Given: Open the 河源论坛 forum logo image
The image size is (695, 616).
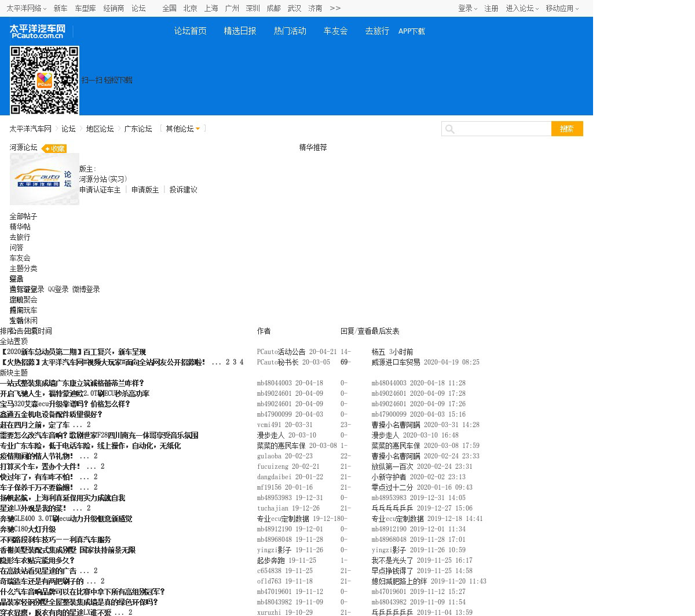Looking at the screenshot, I should tap(45, 179).
